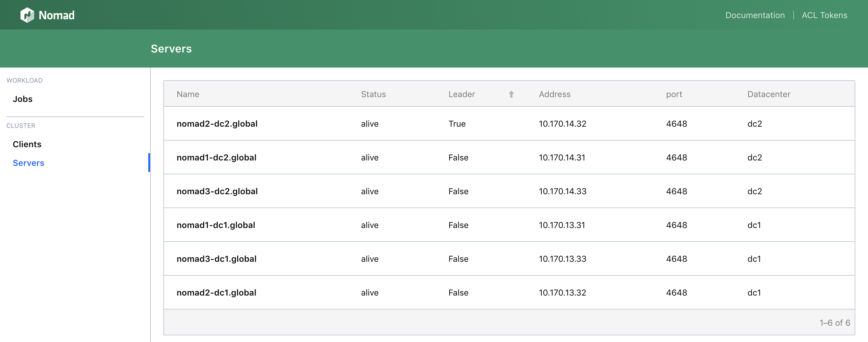
Task: Sort by Status column header
Action: coord(373,94)
